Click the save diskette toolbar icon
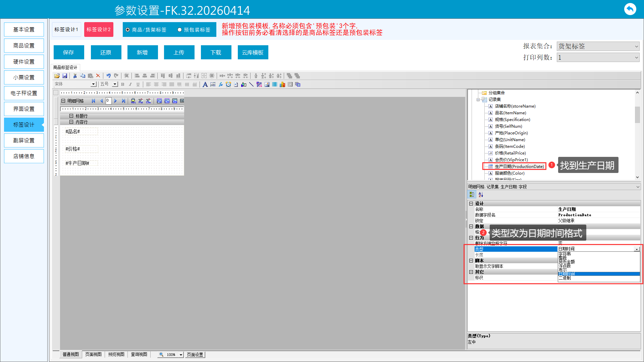The image size is (644, 362). pos(65,76)
